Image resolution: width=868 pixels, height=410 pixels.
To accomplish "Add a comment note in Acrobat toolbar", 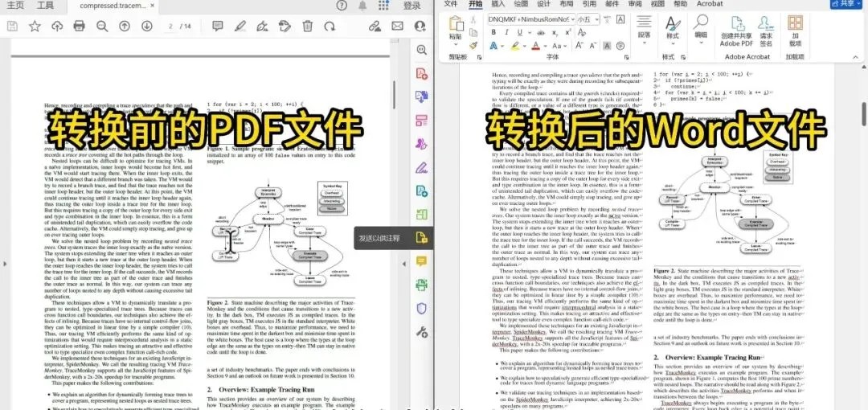I will click(218, 26).
